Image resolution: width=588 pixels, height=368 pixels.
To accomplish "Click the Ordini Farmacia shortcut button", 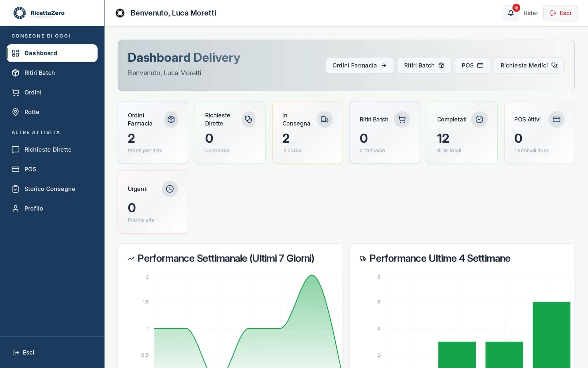I will (x=360, y=65).
